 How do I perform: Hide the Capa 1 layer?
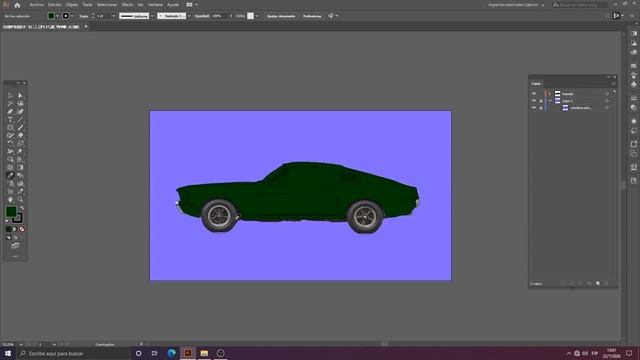533,100
